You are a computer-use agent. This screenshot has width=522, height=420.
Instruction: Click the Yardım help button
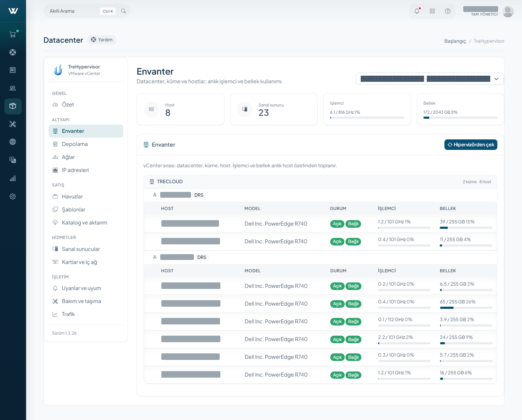point(102,40)
